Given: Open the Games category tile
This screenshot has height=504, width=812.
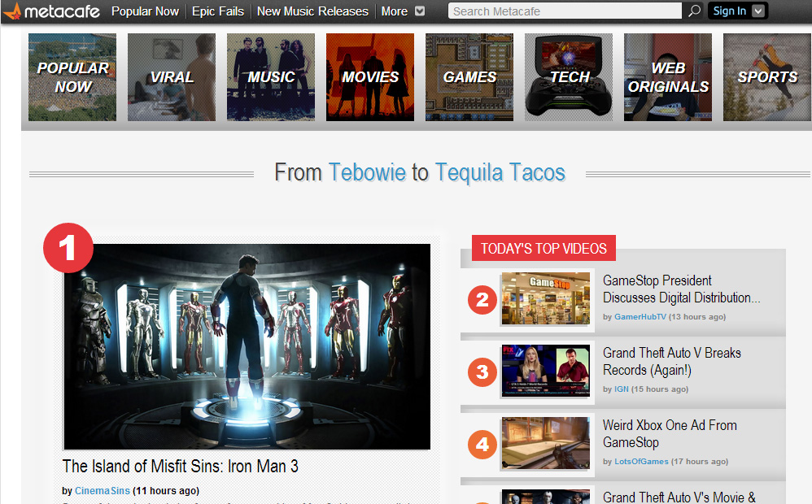Looking at the screenshot, I should [469, 77].
